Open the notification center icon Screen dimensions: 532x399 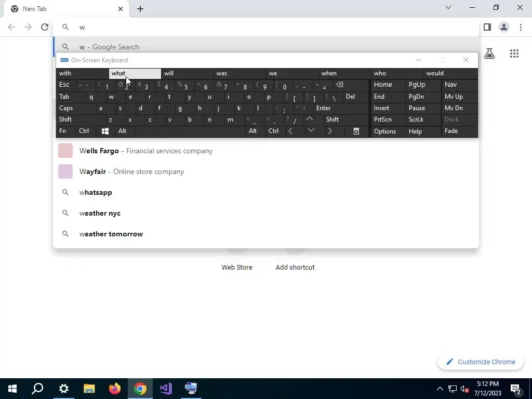(516, 389)
